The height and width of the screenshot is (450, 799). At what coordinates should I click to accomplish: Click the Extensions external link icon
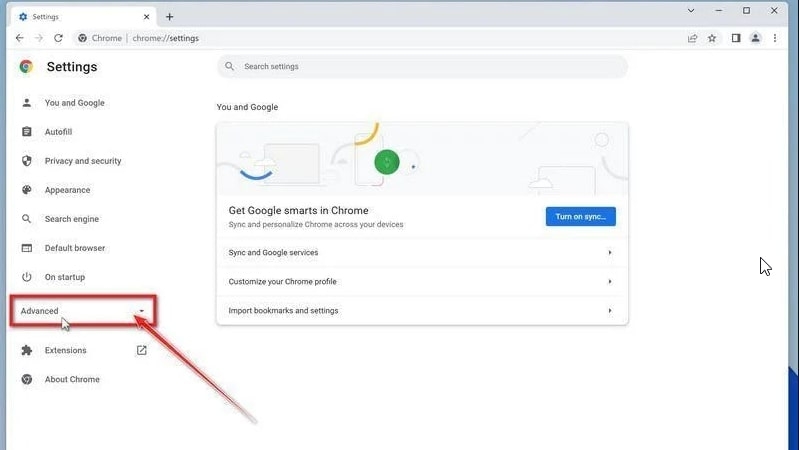[142, 351]
